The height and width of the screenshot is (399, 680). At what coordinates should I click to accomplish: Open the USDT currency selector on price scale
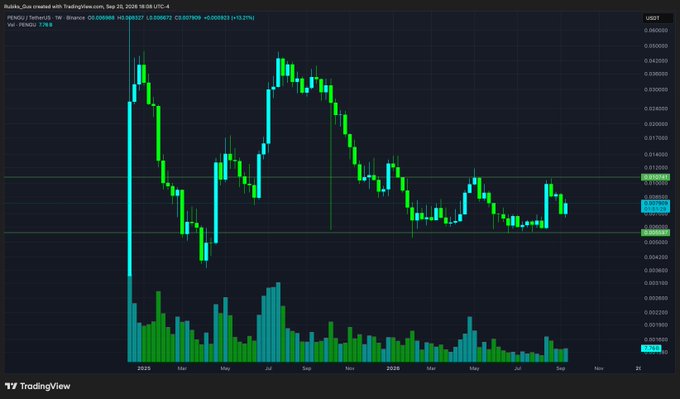(x=657, y=18)
